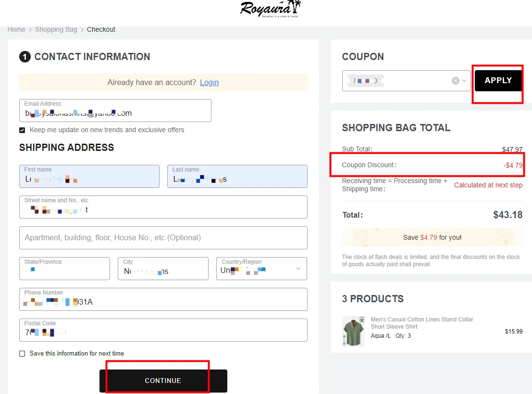Uncheck the new trends and offers checkbox
The image size is (532, 394).
[x=22, y=130]
